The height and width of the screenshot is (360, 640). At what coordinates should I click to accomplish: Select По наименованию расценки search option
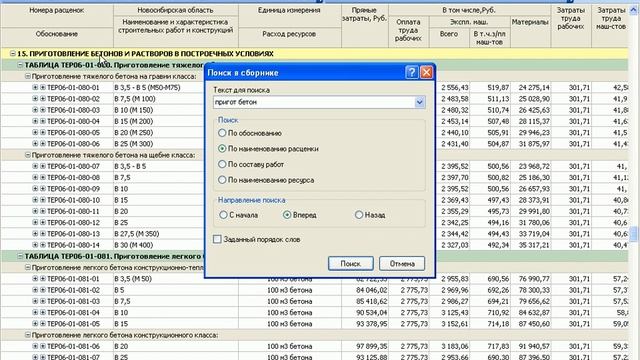point(222,149)
